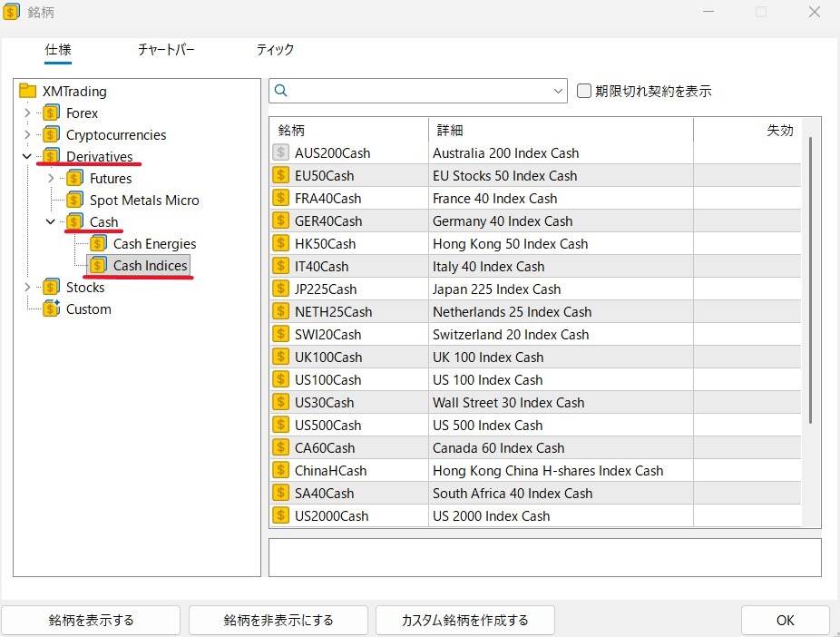Click Hong Kong China H-shares Index Cash
Viewport: 840px width, 637px height.
(548, 470)
